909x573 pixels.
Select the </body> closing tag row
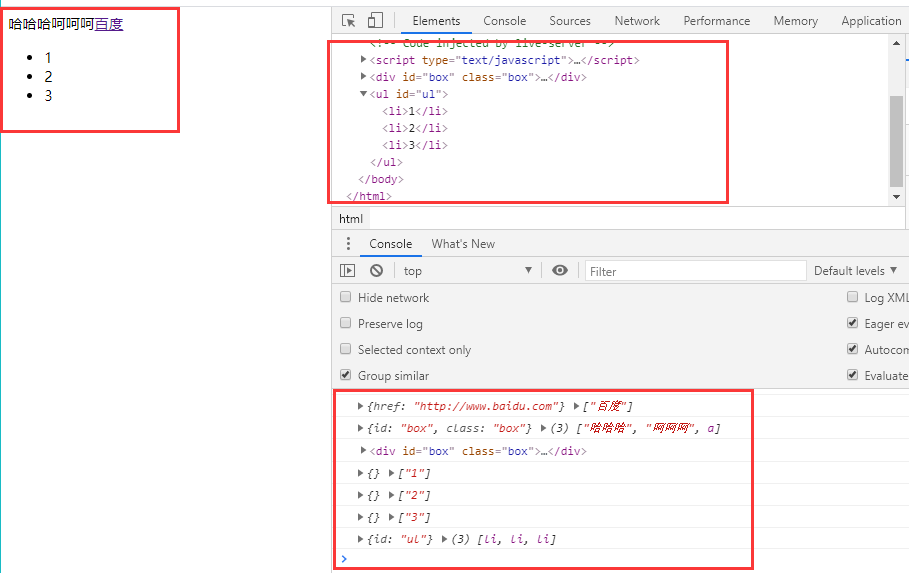click(x=381, y=179)
